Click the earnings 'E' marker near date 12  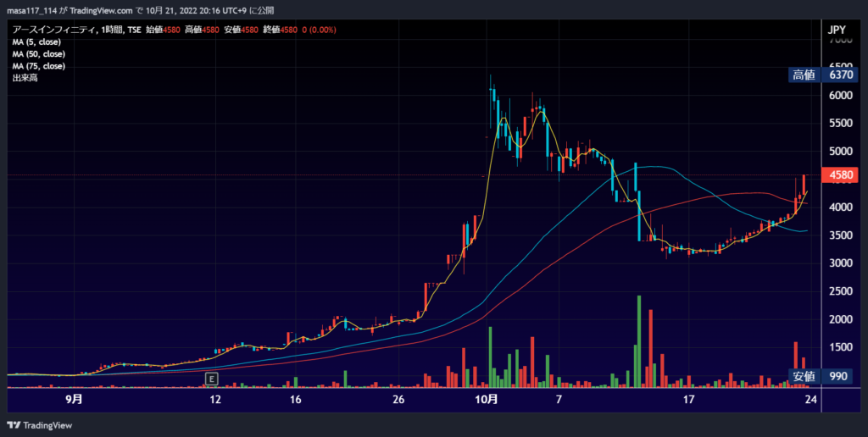211,379
